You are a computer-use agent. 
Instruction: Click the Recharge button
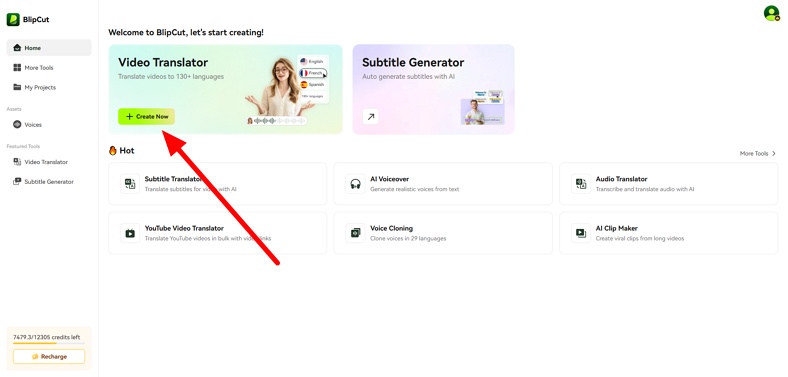[x=49, y=356]
